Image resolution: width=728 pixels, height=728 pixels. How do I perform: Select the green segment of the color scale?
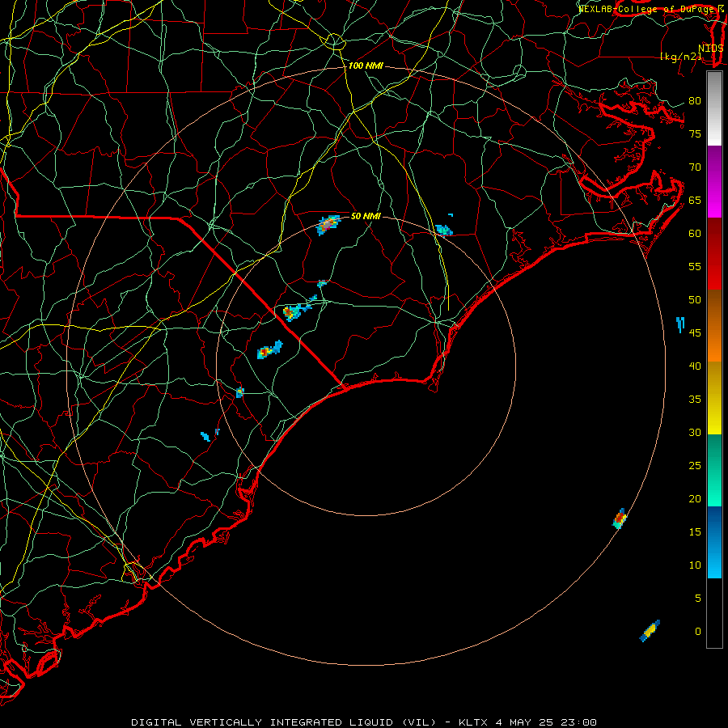point(714,470)
